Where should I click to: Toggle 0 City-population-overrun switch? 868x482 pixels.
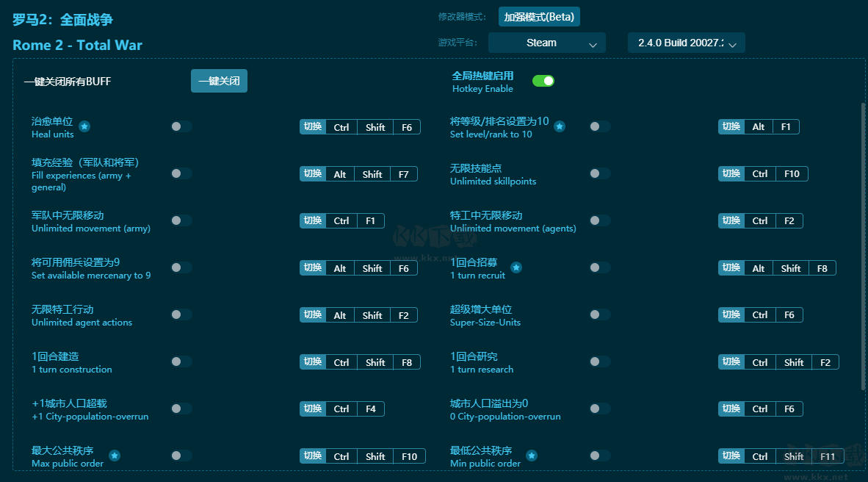pos(599,409)
